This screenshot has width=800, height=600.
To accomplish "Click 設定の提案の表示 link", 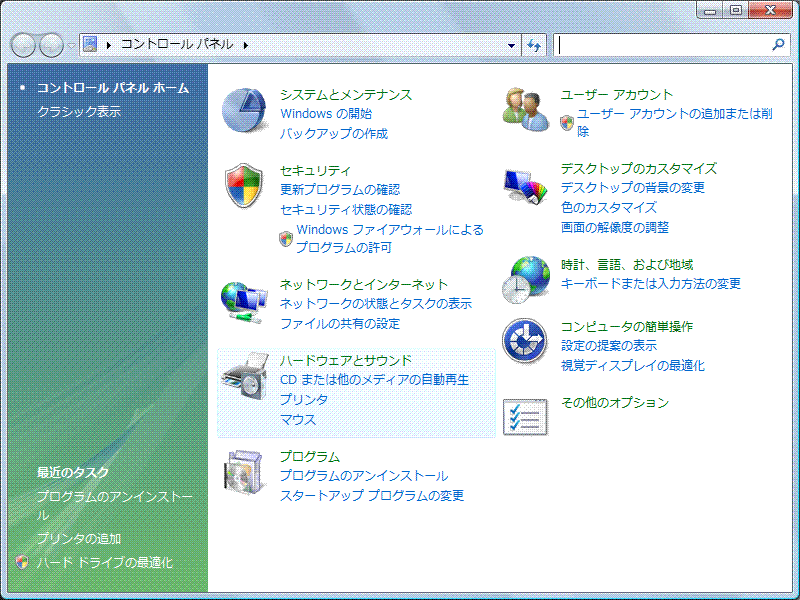I will tap(609, 345).
